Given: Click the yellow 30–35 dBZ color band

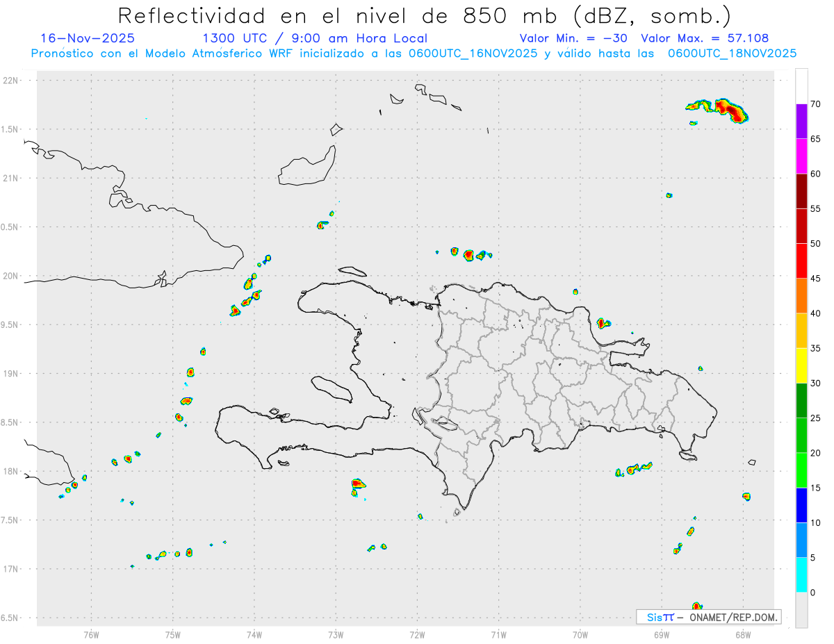Looking at the screenshot, I should click(801, 365).
